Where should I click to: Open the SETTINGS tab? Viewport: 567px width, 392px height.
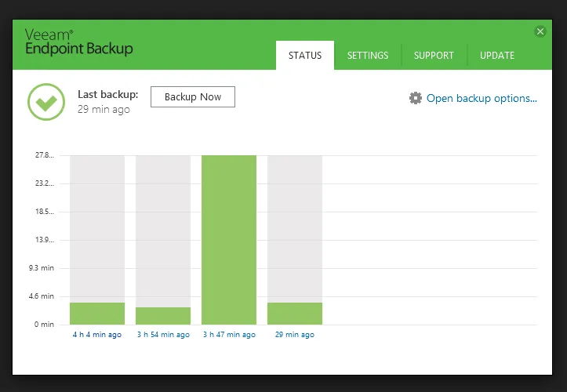pyautogui.click(x=368, y=56)
